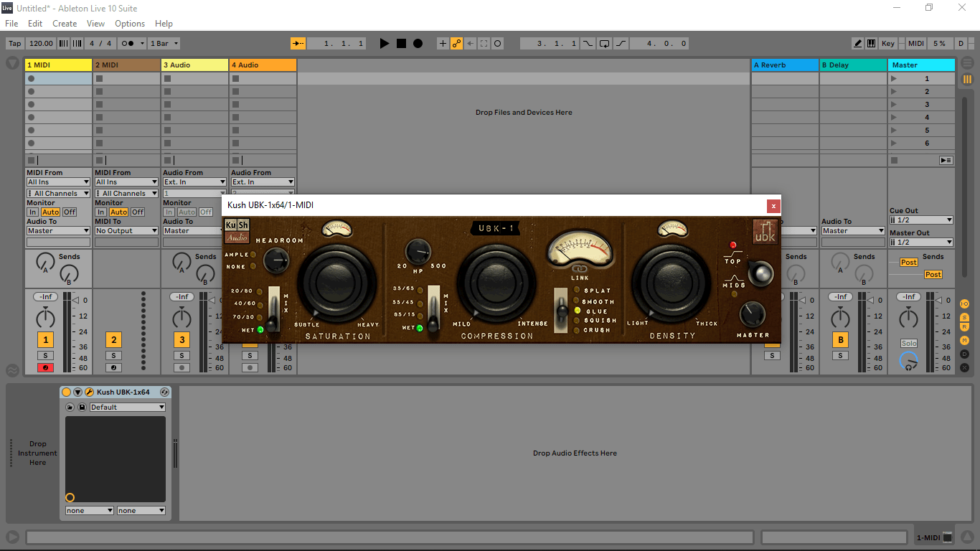The image size is (980, 551).
Task: Open Master Out 1/2 dropdown
Action: (921, 242)
